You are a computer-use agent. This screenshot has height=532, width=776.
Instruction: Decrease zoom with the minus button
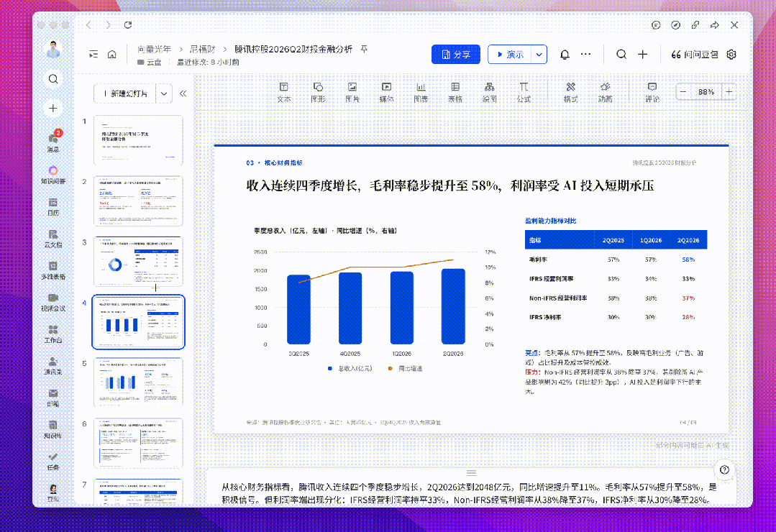tap(683, 92)
